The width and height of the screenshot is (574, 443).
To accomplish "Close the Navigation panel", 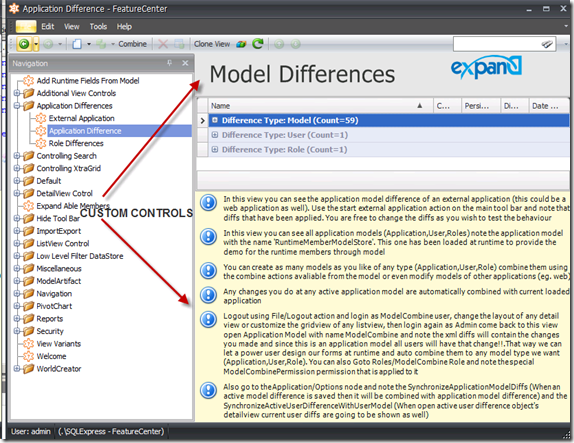I will pos(185,63).
